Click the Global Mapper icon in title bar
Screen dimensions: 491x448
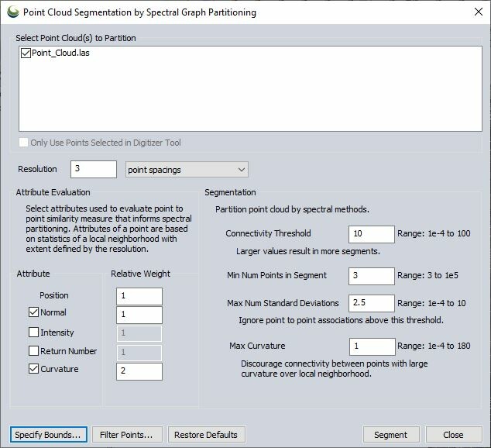(13, 12)
